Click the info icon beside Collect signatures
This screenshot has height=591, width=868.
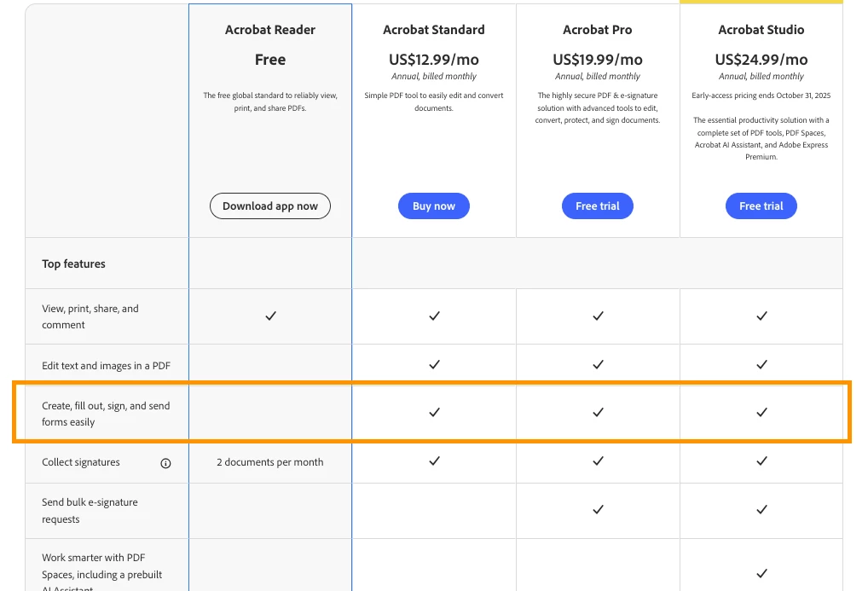click(x=165, y=463)
